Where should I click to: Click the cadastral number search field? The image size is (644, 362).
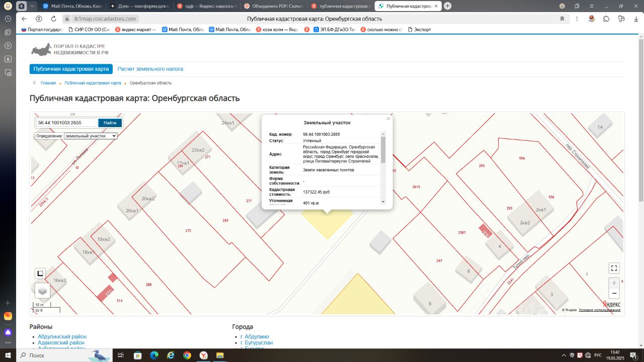coord(66,123)
